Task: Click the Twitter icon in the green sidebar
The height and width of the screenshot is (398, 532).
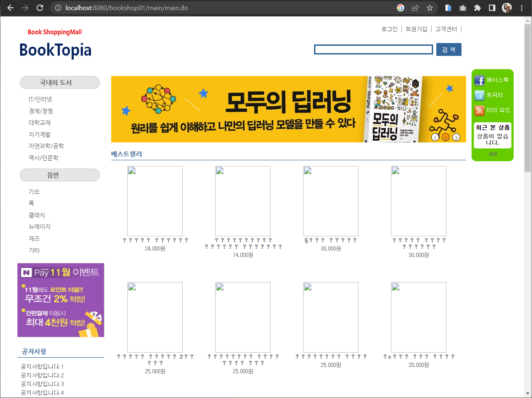Action: click(x=479, y=95)
